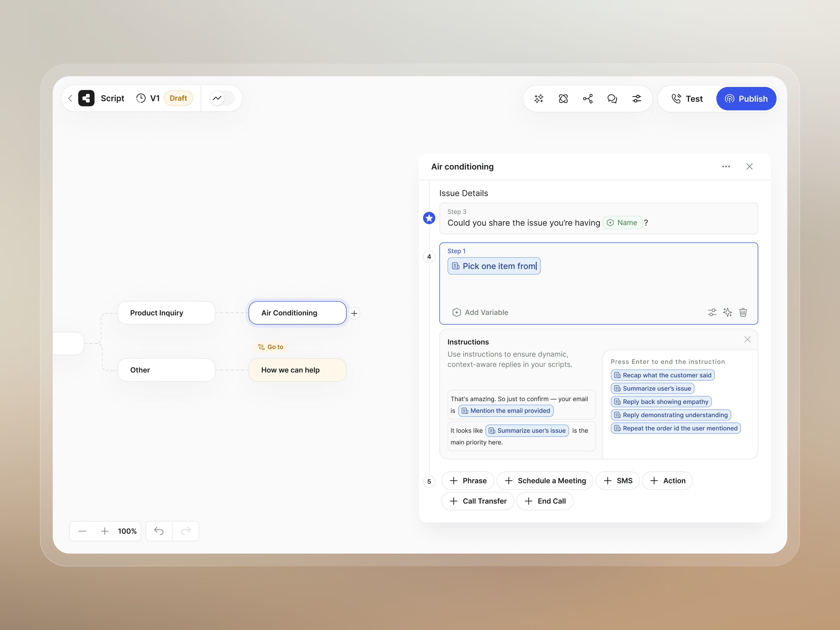The height and width of the screenshot is (630, 840).
Task: Toggle the analytics switch near Draft badge
Action: tap(222, 98)
